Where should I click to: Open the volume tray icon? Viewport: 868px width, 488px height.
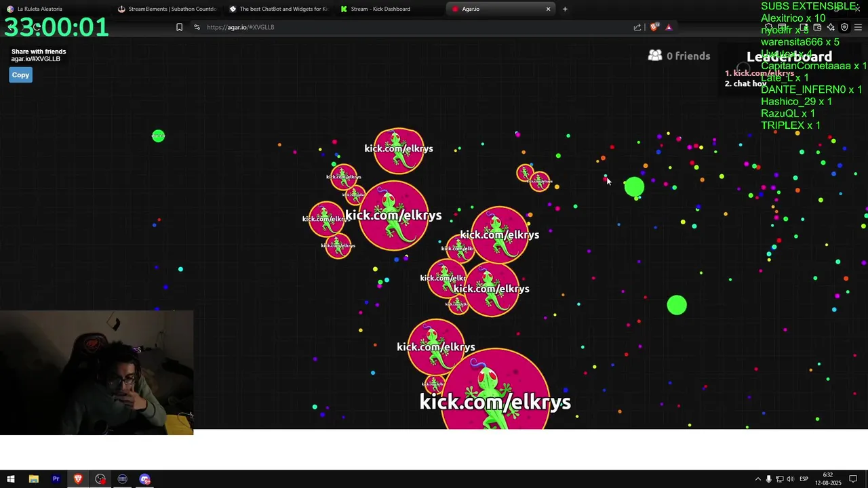click(x=789, y=479)
